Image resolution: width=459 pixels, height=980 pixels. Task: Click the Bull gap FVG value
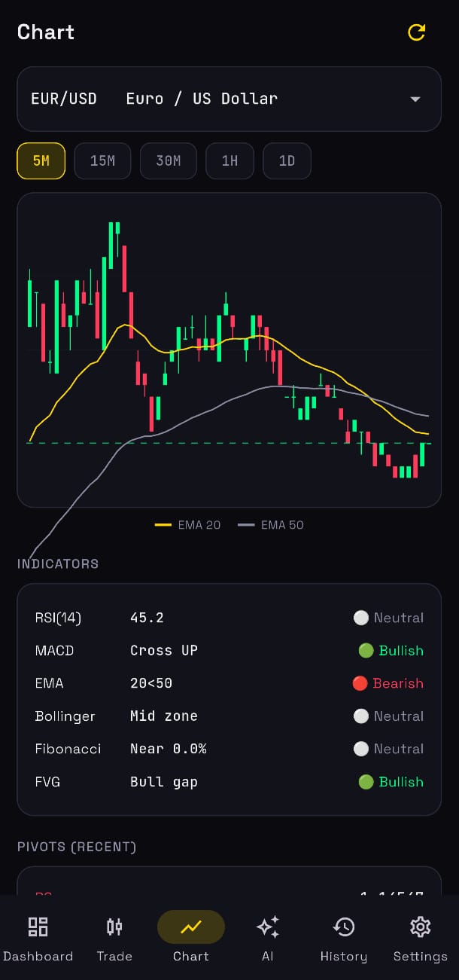[164, 782]
